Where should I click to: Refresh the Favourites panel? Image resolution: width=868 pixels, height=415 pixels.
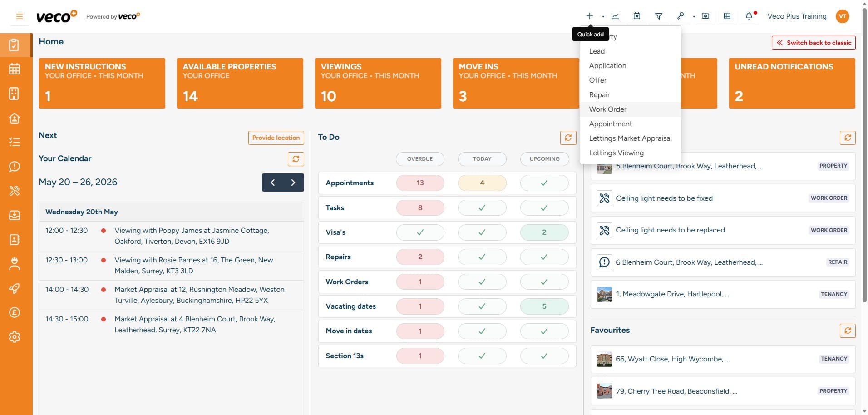[848, 331]
